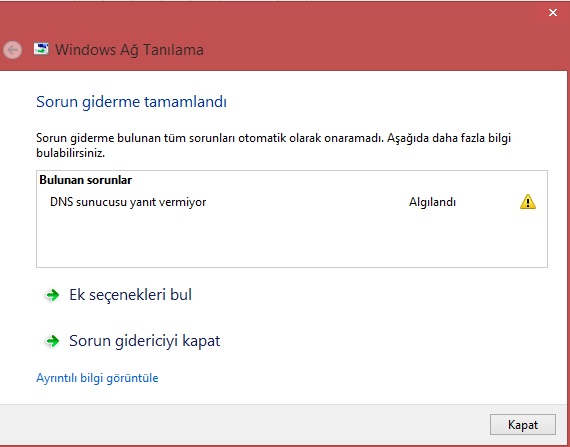Open the Ayrıntılı bilgi görüntüle link
The height and width of the screenshot is (447, 570).
[97, 378]
